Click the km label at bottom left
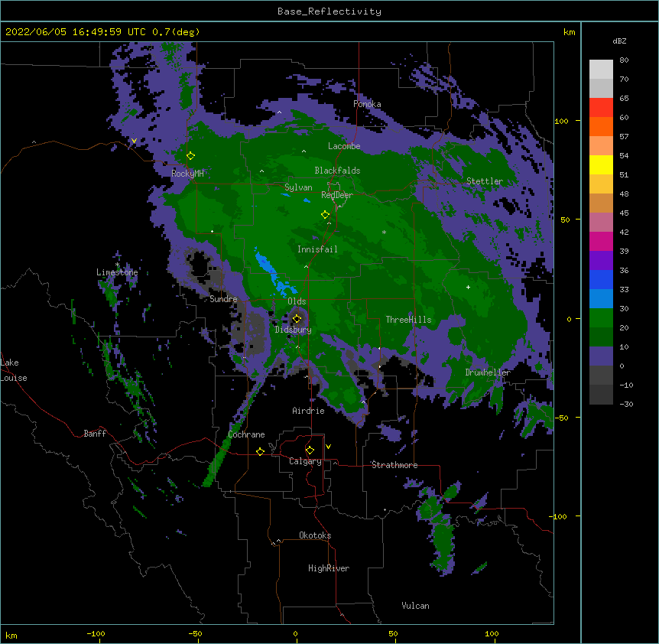Screen dimensions: 659x644 coord(11,636)
